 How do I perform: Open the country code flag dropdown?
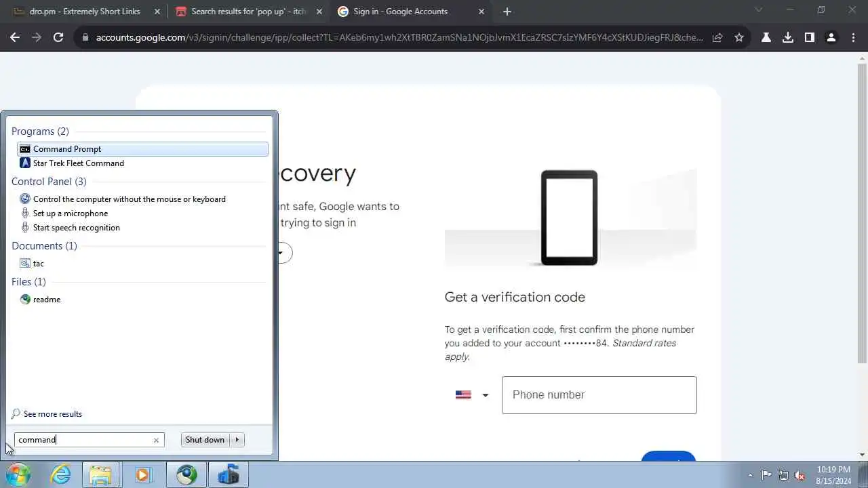[x=472, y=395]
